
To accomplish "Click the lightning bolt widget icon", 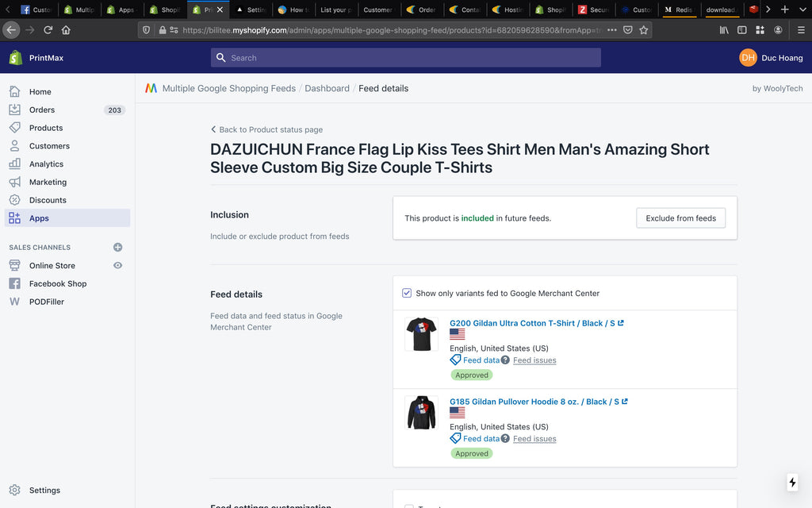I will 792,482.
